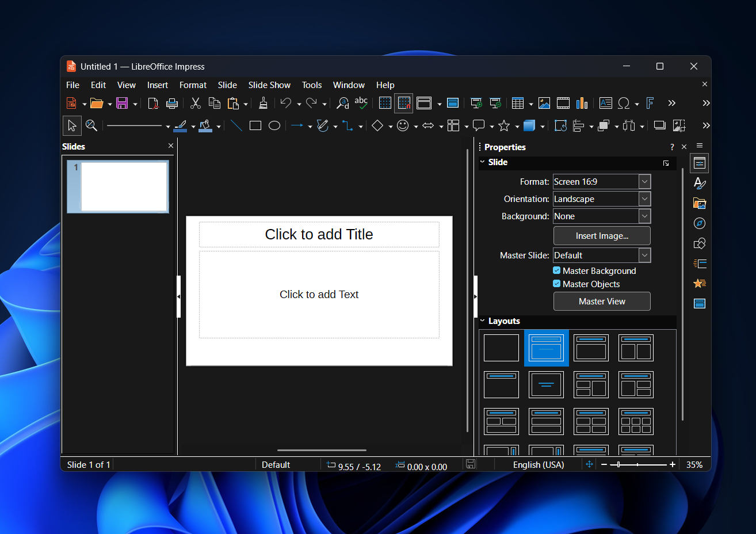Open the Master Slides sidebar icon
Image resolution: width=756 pixels, height=534 pixels.
pyautogui.click(x=700, y=303)
